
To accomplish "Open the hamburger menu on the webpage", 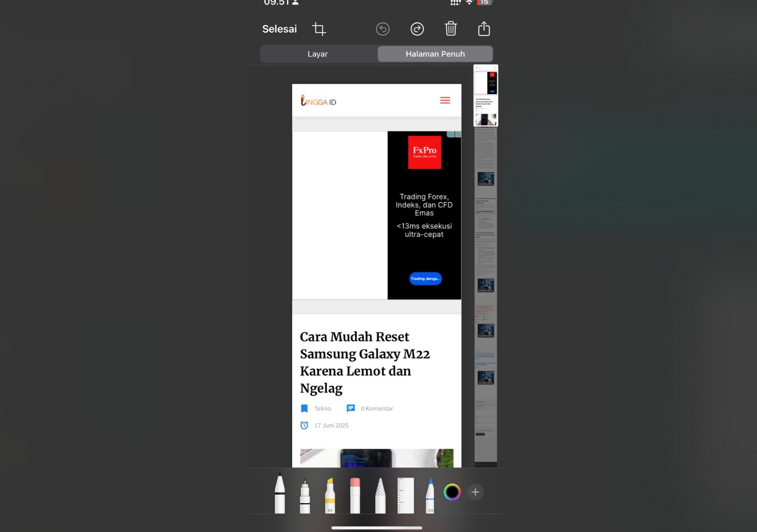I will pos(445,100).
